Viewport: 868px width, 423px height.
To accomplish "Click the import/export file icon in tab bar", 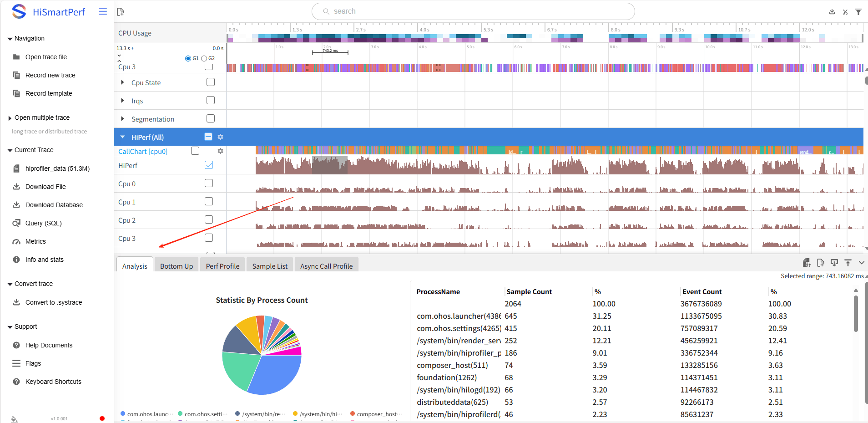I will 807,263.
